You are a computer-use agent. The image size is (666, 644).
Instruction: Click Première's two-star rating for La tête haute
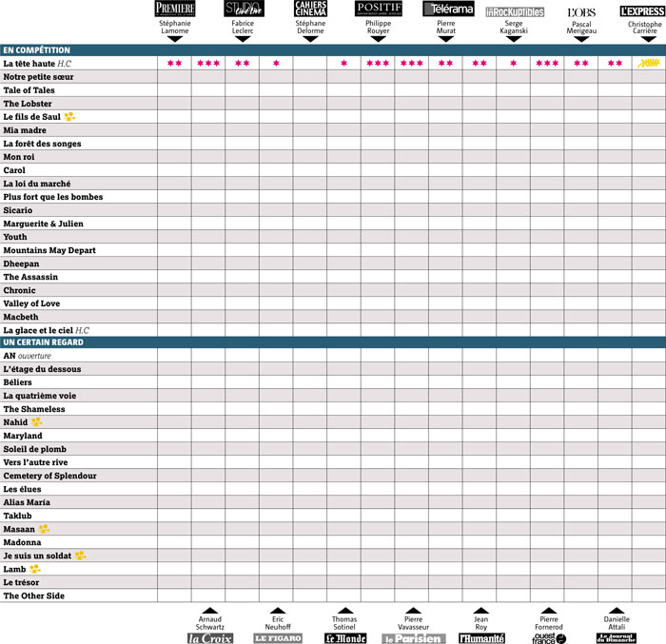pyautogui.click(x=174, y=64)
